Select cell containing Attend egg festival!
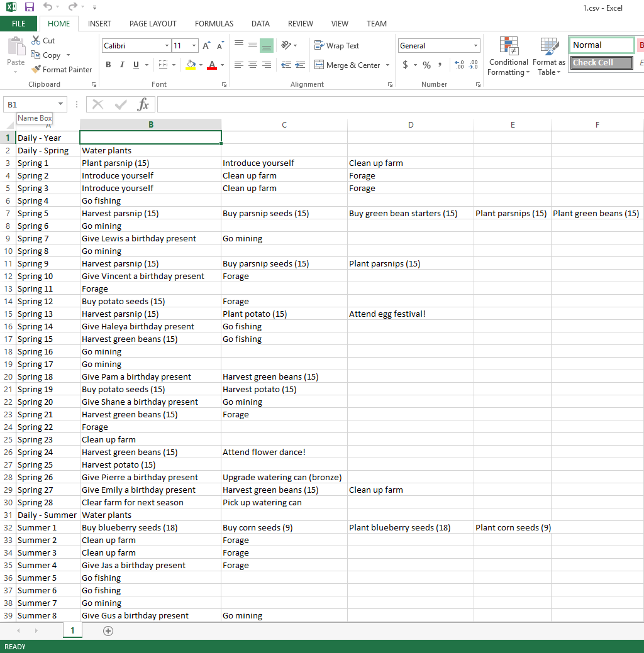This screenshot has height=653, width=644. tap(410, 314)
